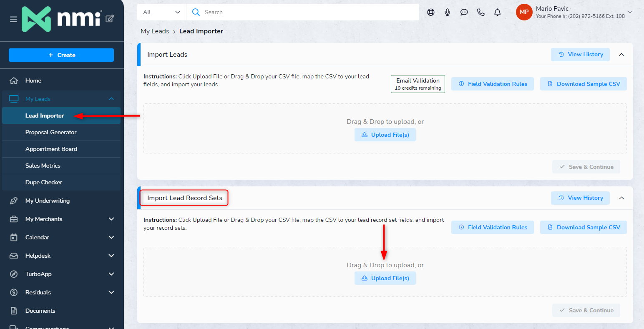Expand the Helpdesk menu
Screen dimensions: 644x329
point(111,256)
